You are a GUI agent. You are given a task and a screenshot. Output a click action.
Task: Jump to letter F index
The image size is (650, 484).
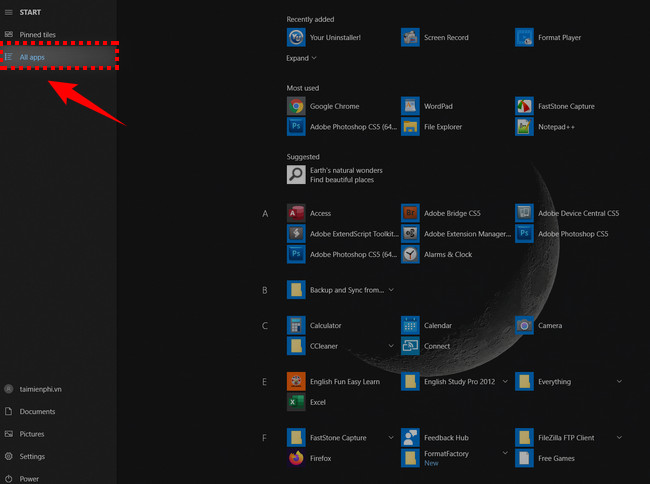click(264, 438)
